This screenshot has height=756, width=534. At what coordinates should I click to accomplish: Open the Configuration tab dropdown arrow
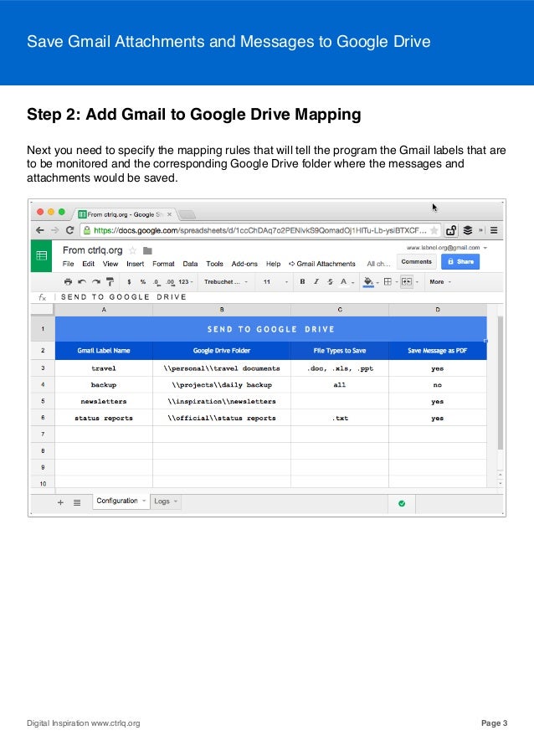[x=144, y=501]
